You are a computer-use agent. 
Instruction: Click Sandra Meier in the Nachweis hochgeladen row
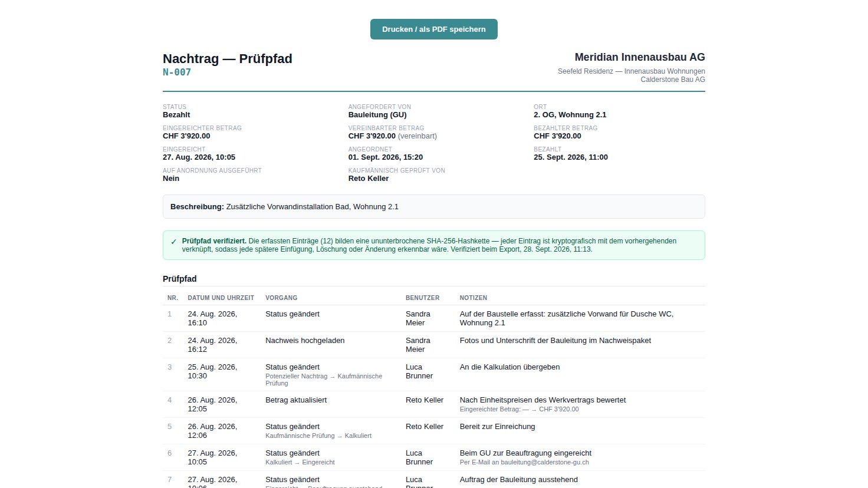[x=418, y=345]
